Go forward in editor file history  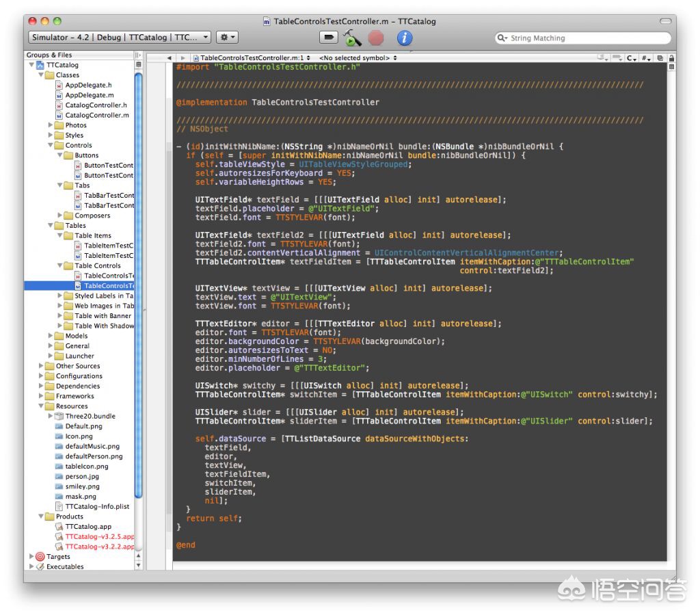183,58
